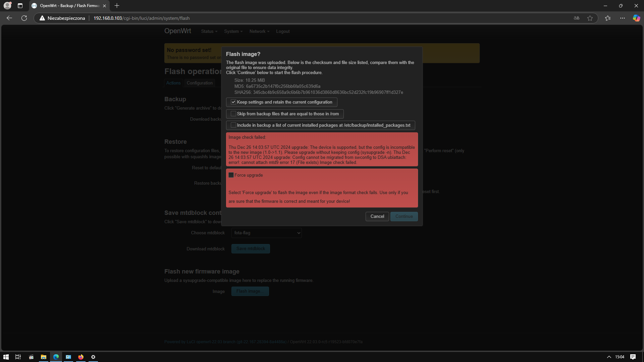Screen dimensions: 644x362
Task: Click the read aloud/translate icon
Action: 577,18
